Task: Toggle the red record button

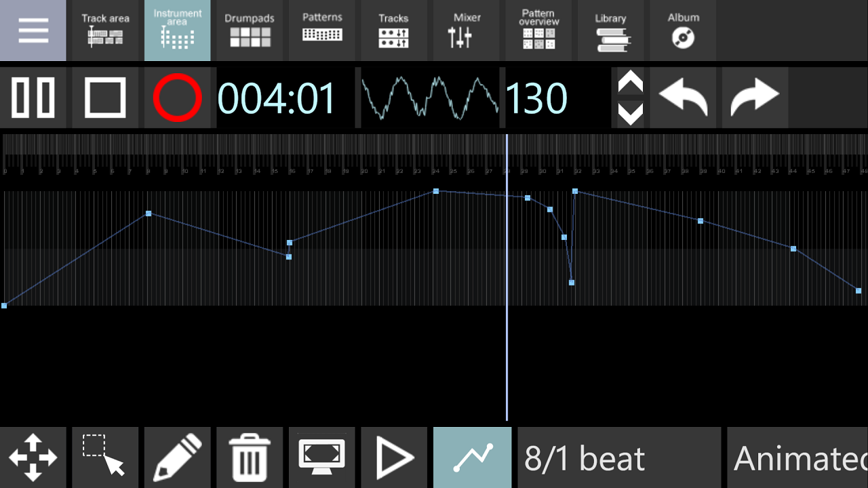Action: click(178, 98)
